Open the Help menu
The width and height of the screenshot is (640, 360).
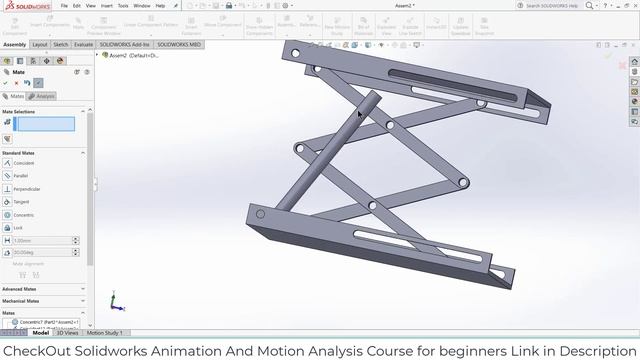(160, 6)
